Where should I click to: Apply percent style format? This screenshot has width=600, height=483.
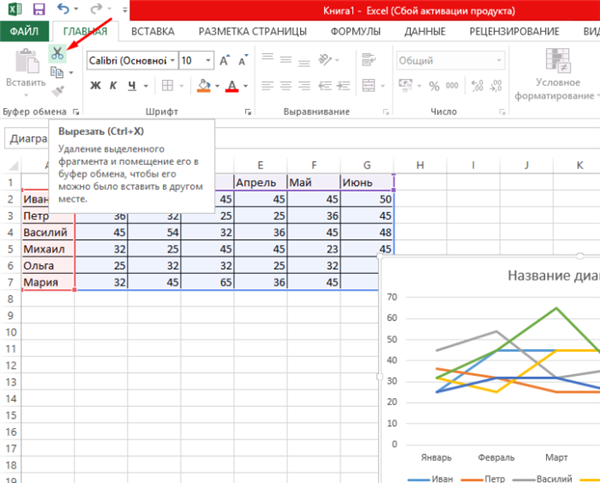(434, 86)
